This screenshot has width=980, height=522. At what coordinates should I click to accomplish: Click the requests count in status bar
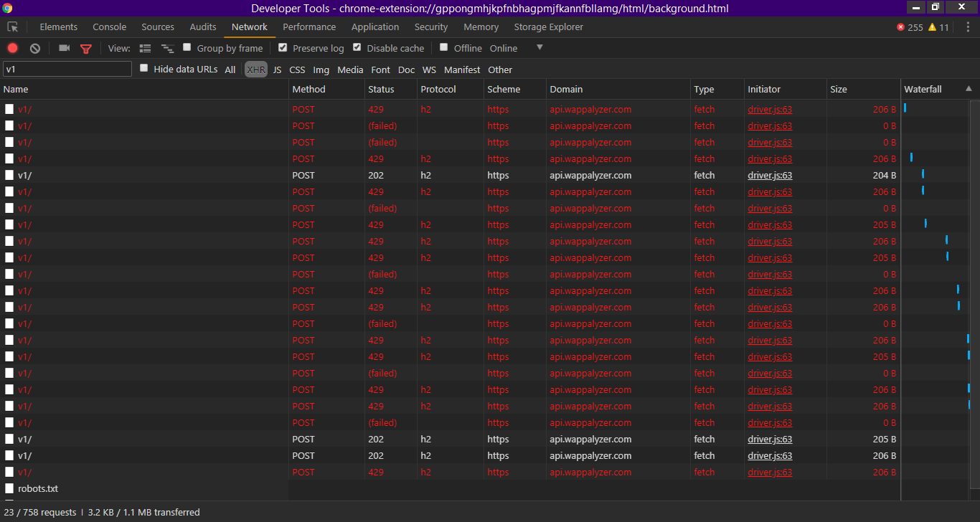coord(39,512)
